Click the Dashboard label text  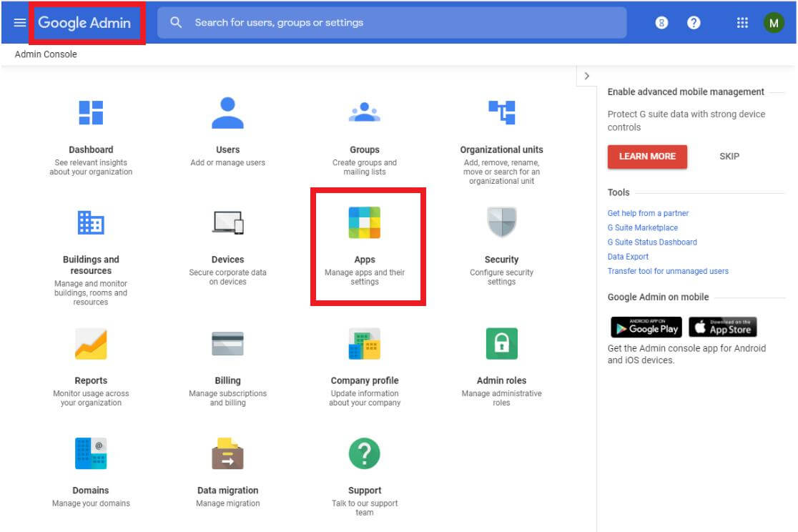[x=91, y=149]
